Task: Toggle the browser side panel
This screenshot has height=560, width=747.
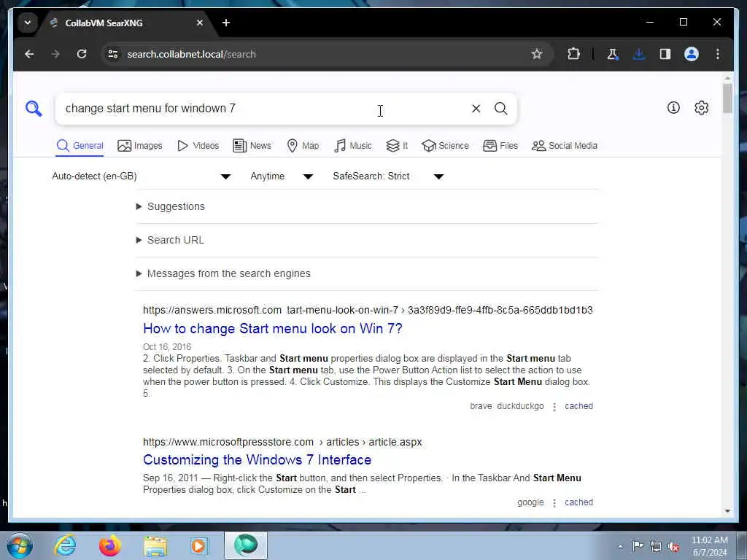Action: pos(665,54)
